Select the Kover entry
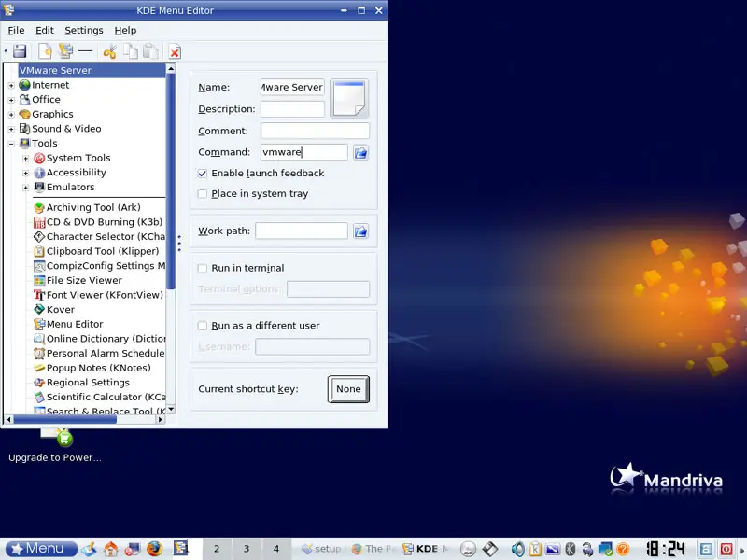Viewport: 747px width, 560px height. click(54, 310)
